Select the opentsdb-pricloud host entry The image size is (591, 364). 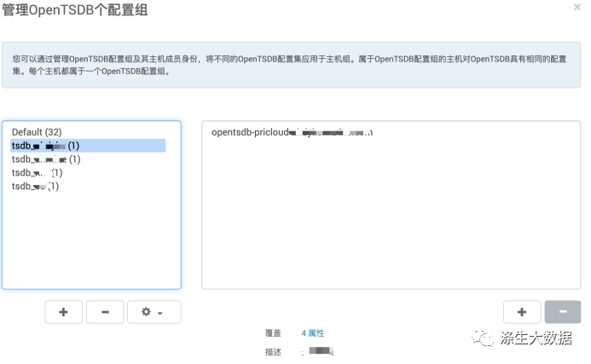pos(293,132)
